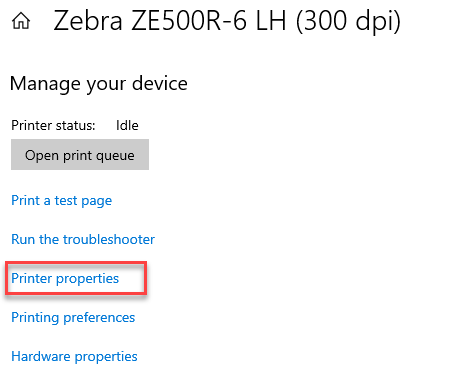Click the Manage your device heading

tap(99, 83)
